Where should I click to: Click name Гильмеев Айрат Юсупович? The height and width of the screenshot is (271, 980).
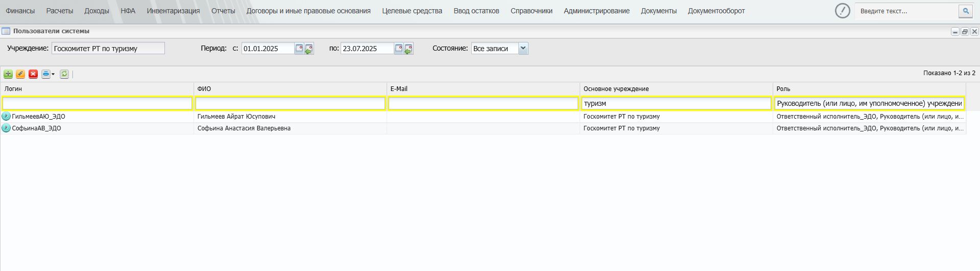pos(236,117)
